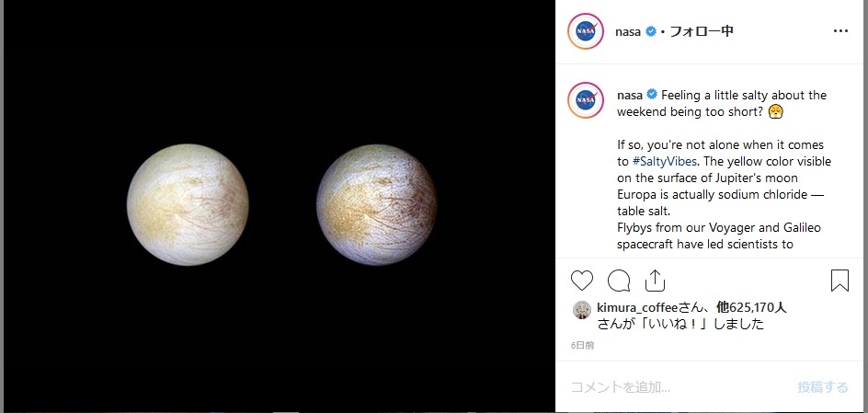Like the post with the heart icon
Image resolution: width=868 pixels, height=413 pixels.
click(582, 281)
